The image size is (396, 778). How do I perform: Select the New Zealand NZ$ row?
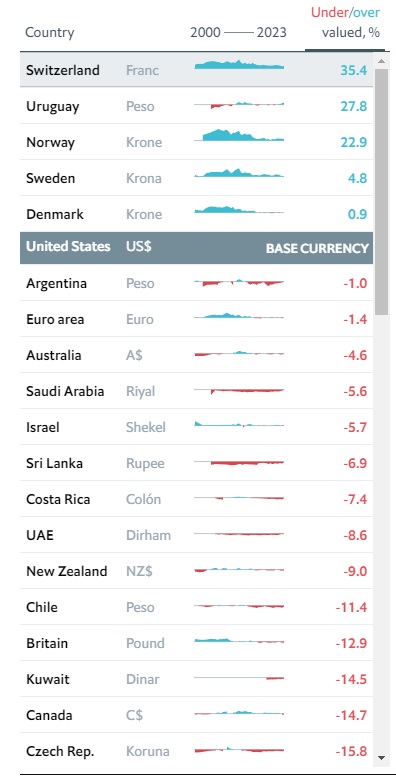197,571
